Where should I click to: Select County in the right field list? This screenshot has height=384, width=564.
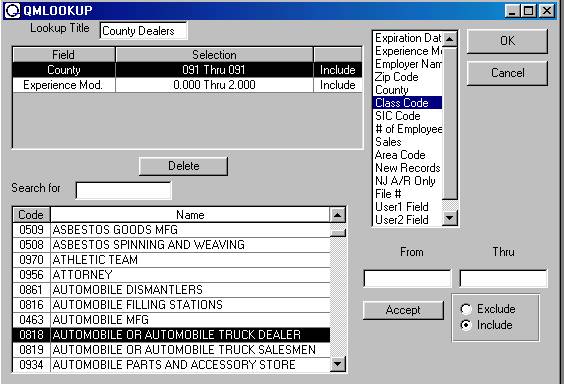[408, 90]
